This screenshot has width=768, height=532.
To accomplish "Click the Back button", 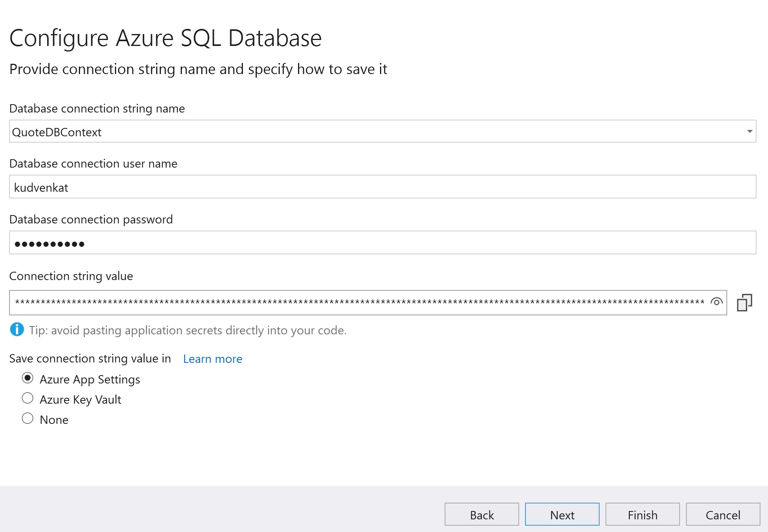I will [x=482, y=515].
